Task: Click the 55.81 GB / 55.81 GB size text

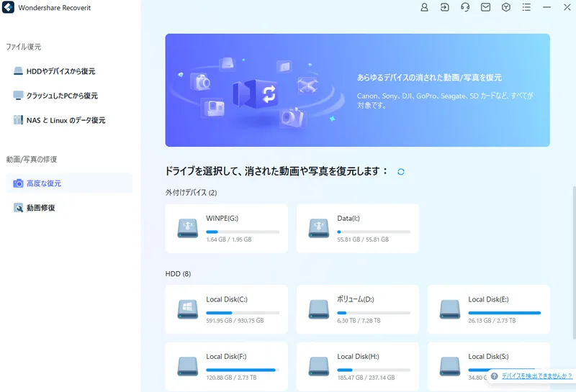Action: point(363,240)
